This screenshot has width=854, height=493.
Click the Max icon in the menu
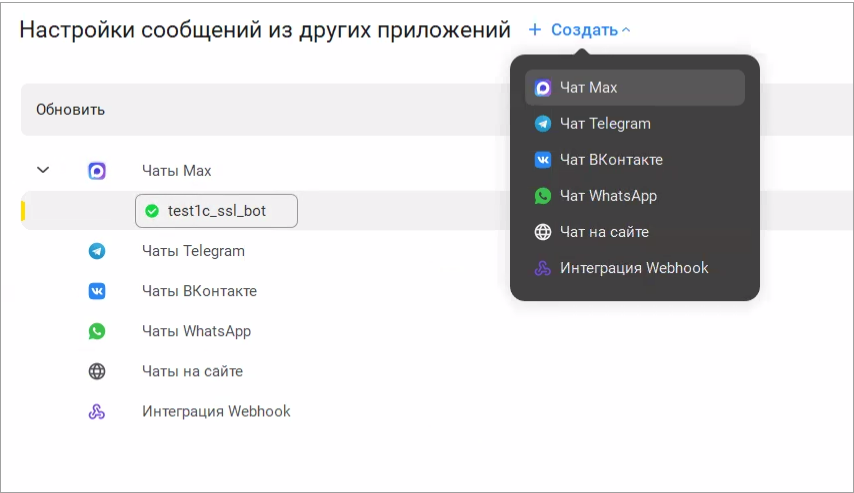pos(542,88)
